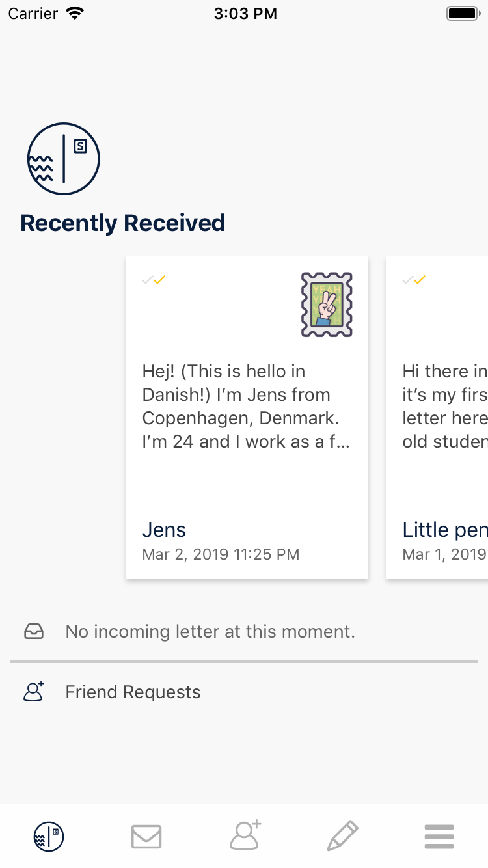Tap the Friend Requests person icon
Screen dimensions: 488x868
[34, 692]
